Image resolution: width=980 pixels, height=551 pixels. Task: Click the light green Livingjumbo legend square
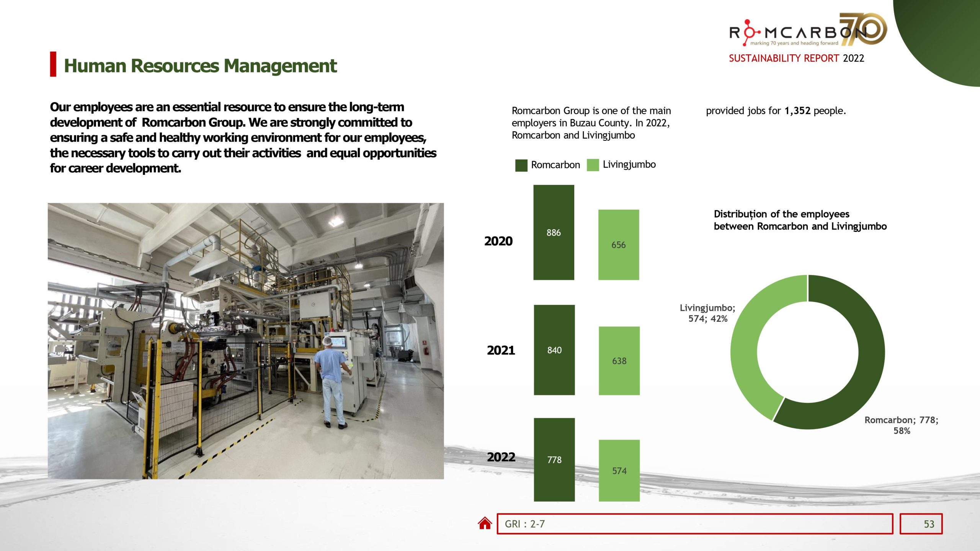(x=593, y=165)
